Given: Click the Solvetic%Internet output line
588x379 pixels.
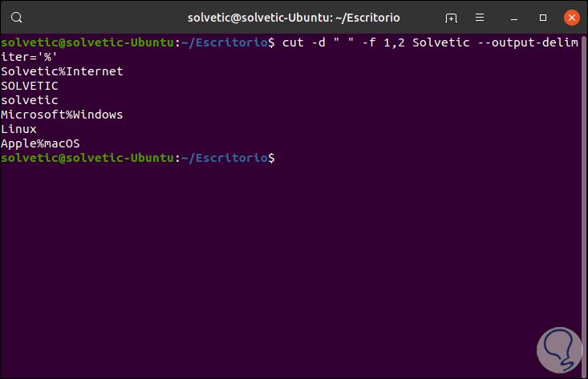Looking at the screenshot, I should pos(62,71).
